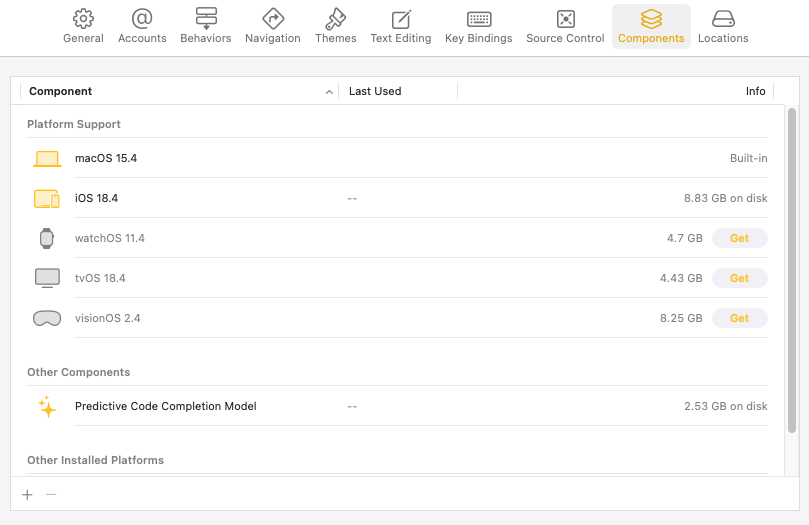Switch to the Accounts tab label
The width and height of the screenshot is (809, 525).
click(x=142, y=38)
